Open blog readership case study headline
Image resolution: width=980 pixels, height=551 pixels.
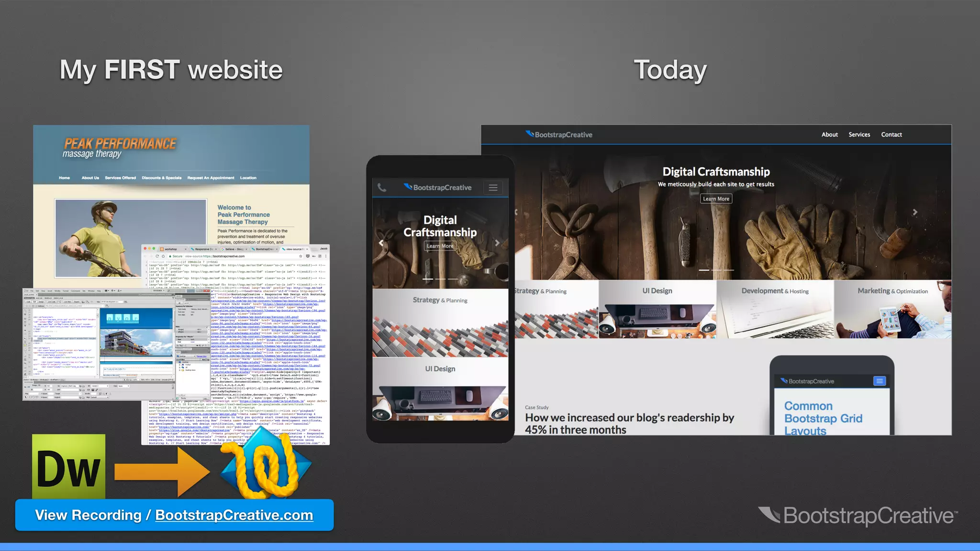point(629,424)
